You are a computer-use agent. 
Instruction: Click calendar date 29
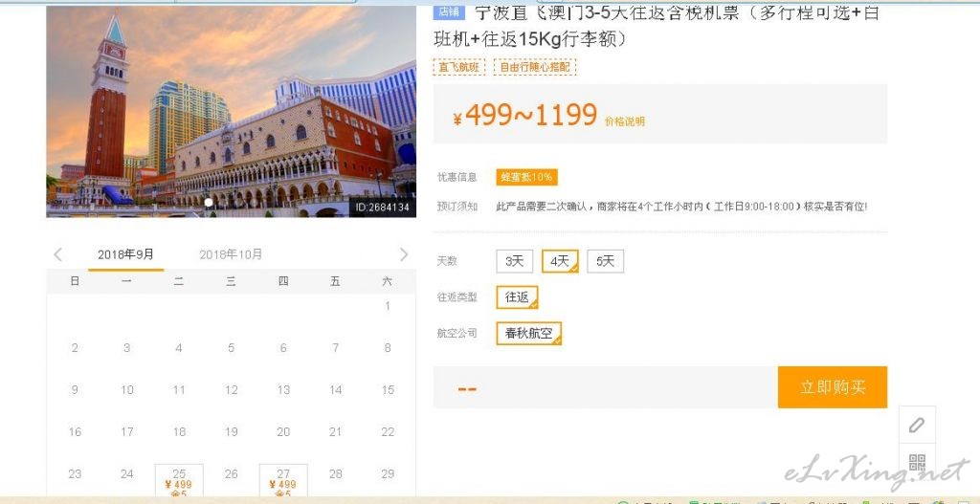pos(388,474)
